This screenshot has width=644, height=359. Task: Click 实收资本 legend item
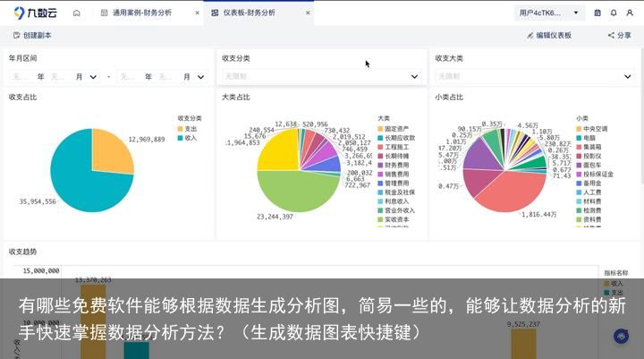[393, 219]
